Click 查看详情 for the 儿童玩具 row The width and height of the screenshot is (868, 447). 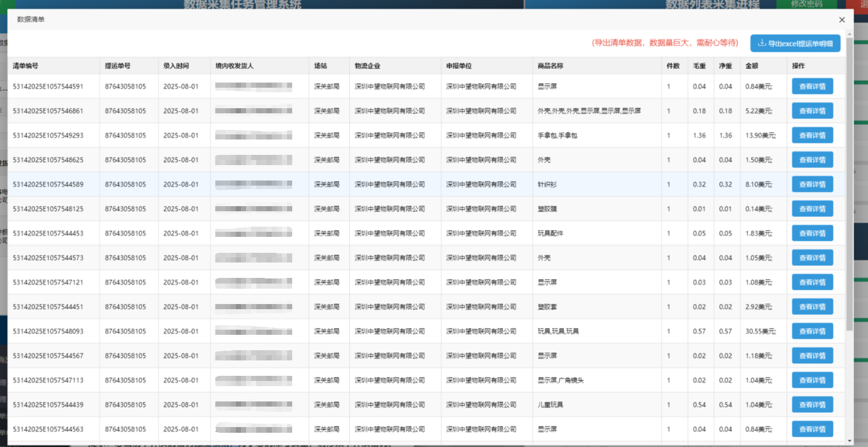pyautogui.click(x=812, y=405)
